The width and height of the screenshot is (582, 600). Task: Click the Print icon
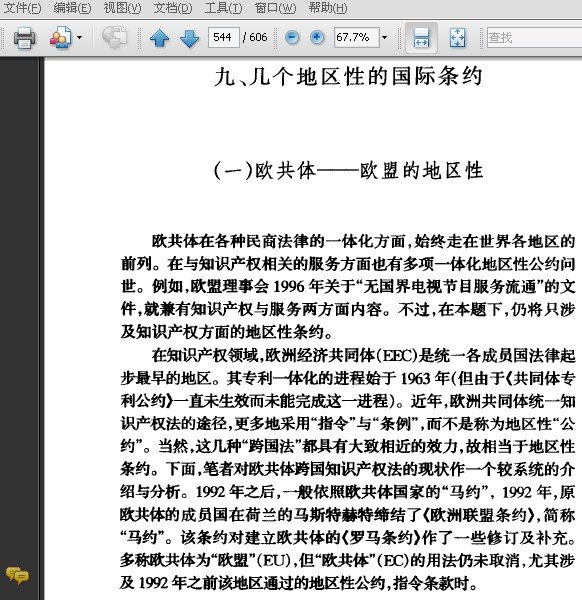[24, 38]
